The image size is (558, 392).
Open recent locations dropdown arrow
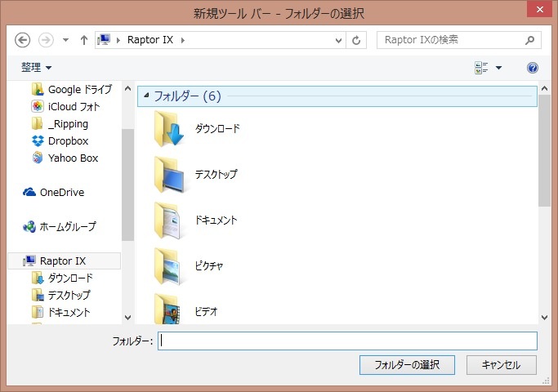click(x=65, y=40)
